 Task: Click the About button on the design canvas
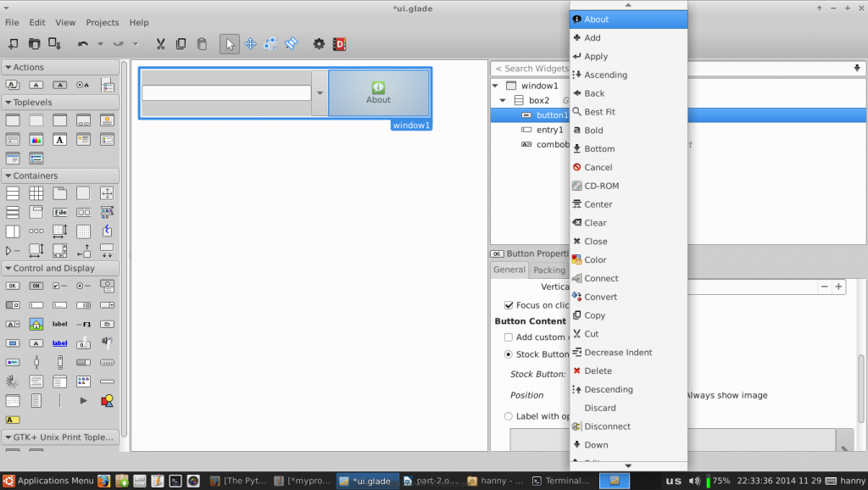[378, 93]
